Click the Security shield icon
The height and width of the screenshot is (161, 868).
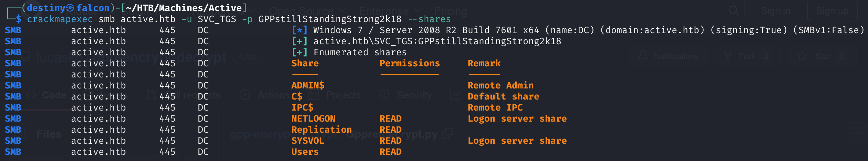point(384,95)
